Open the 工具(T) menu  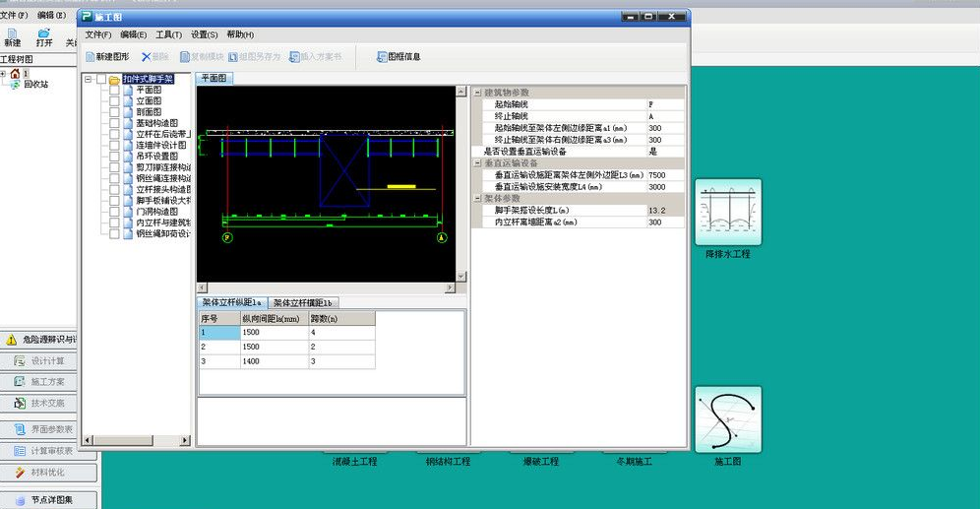click(x=168, y=34)
